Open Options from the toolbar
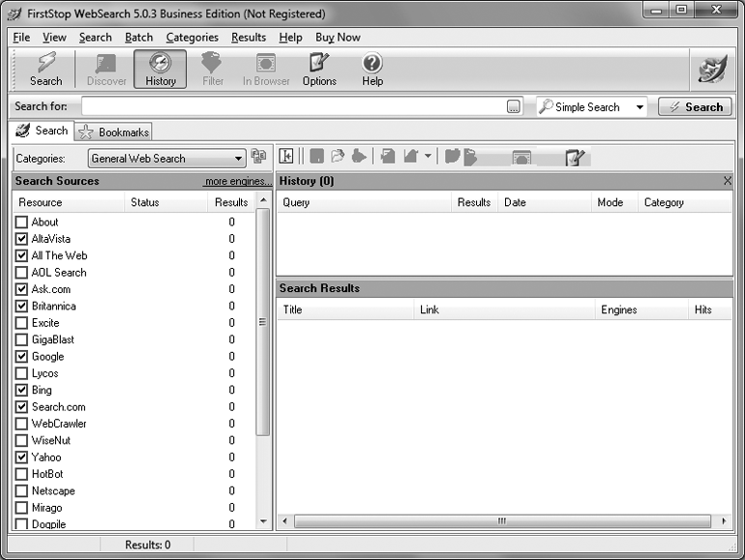The image size is (745, 560). 319,70
